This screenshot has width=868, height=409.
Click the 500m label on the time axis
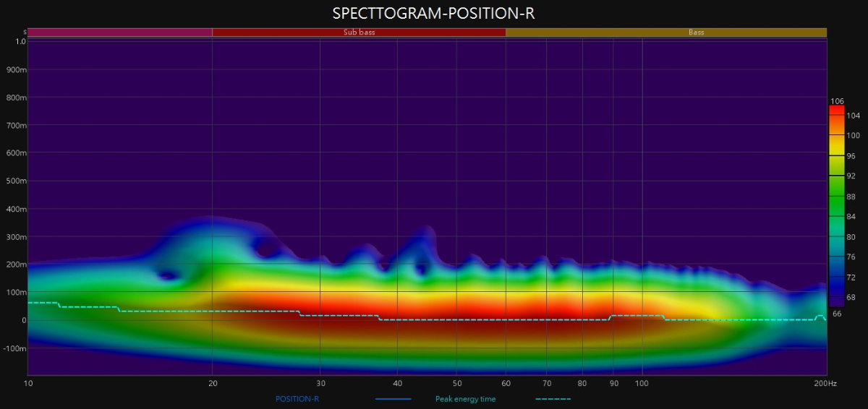[x=17, y=181]
